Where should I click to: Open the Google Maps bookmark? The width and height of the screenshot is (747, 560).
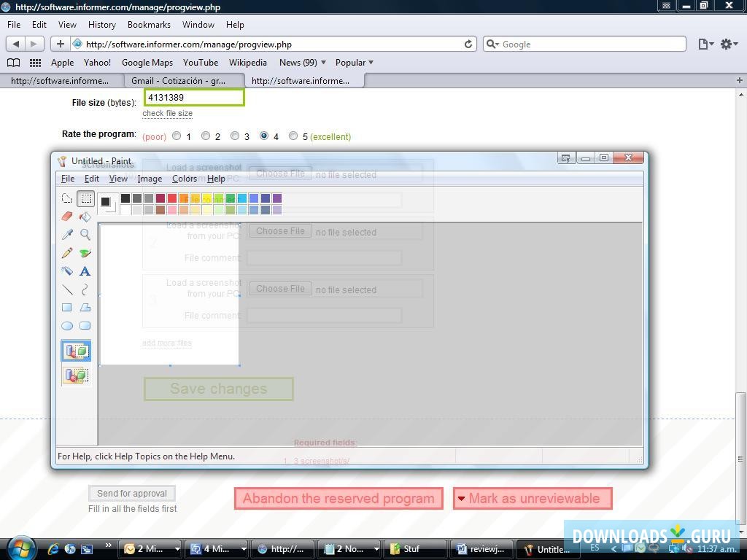point(147,63)
